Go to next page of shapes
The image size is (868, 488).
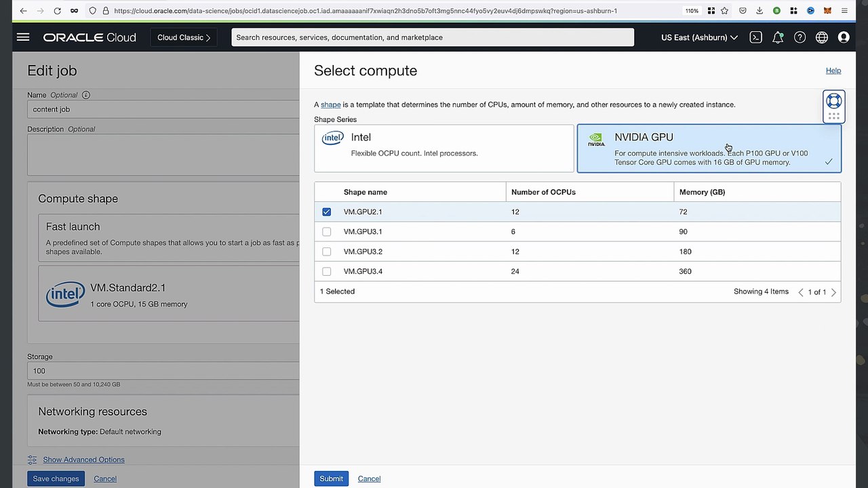[x=833, y=292]
